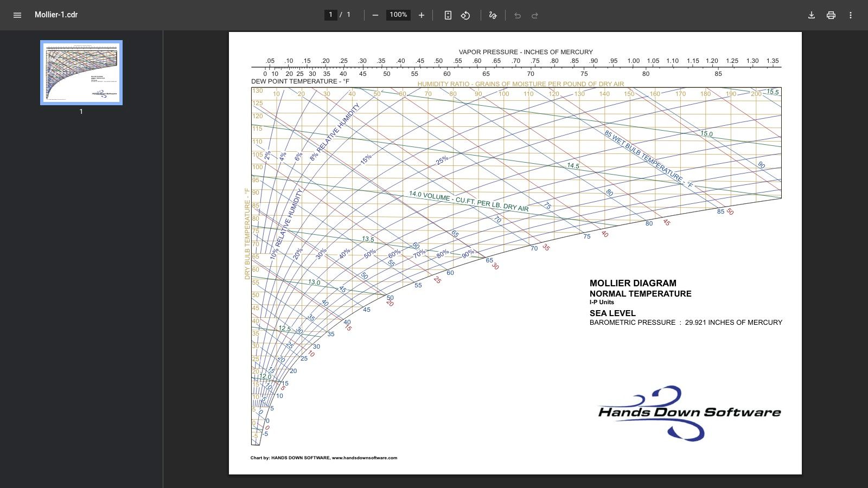The height and width of the screenshot is (488, 868).
Task: Click the chart credit line at bottom
Action: click(x=324, y=458)
